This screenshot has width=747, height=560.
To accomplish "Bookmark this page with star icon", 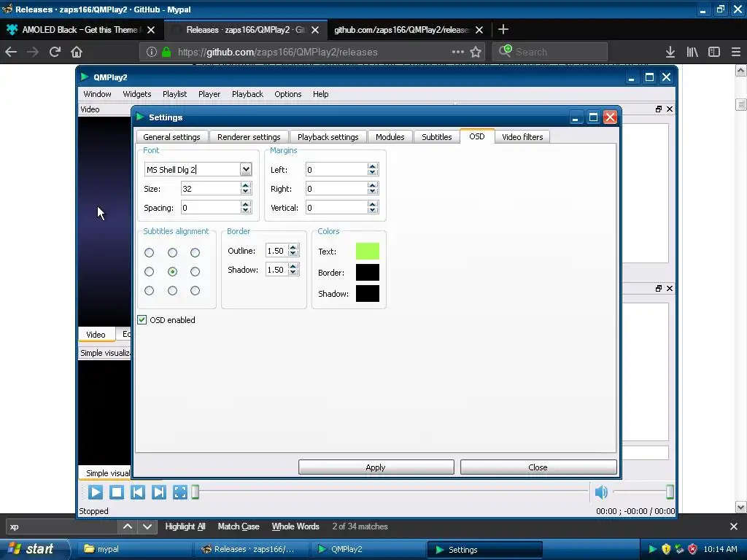I will [476, 52].
